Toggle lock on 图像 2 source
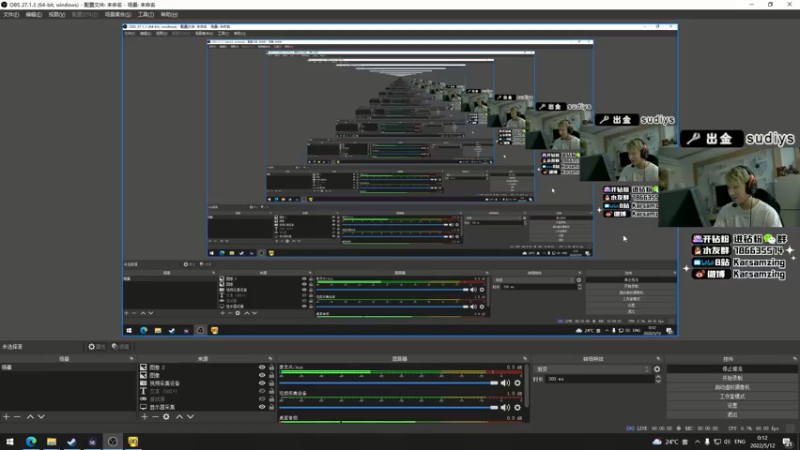This screenshot has width=800, height=450. click(271, 367)
